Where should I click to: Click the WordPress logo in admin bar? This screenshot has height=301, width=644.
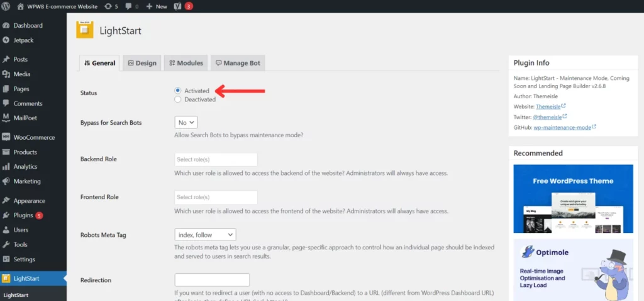coord(6,6)
